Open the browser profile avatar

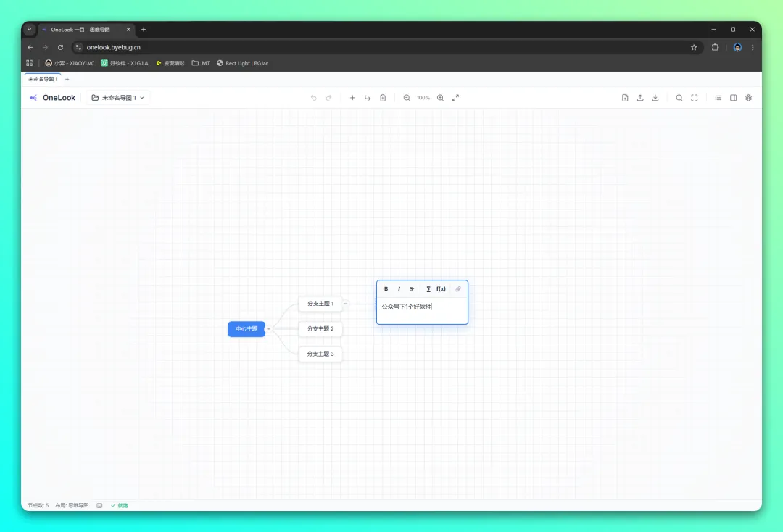[737, 47]
